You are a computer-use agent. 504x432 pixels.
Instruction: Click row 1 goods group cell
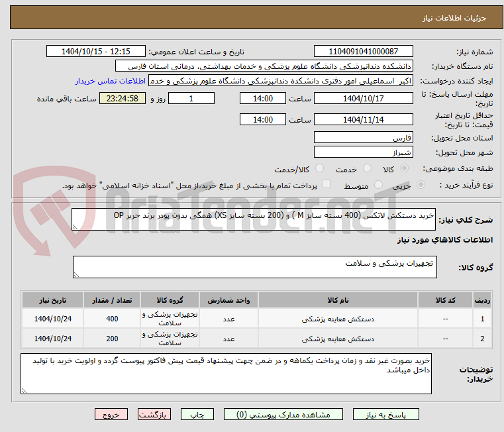click(170, 319)
